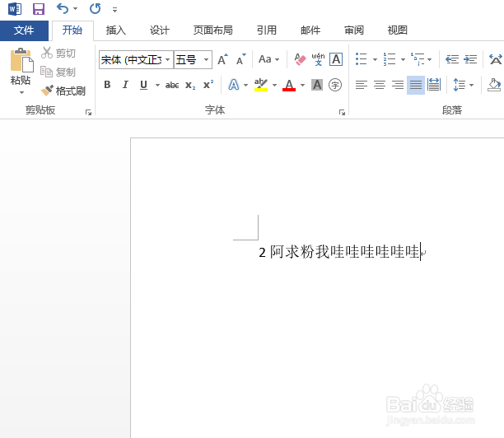Viewport: 504px width, 438px height.
Task: Open highlight color dropdown arrow
Action: [274, 85]
